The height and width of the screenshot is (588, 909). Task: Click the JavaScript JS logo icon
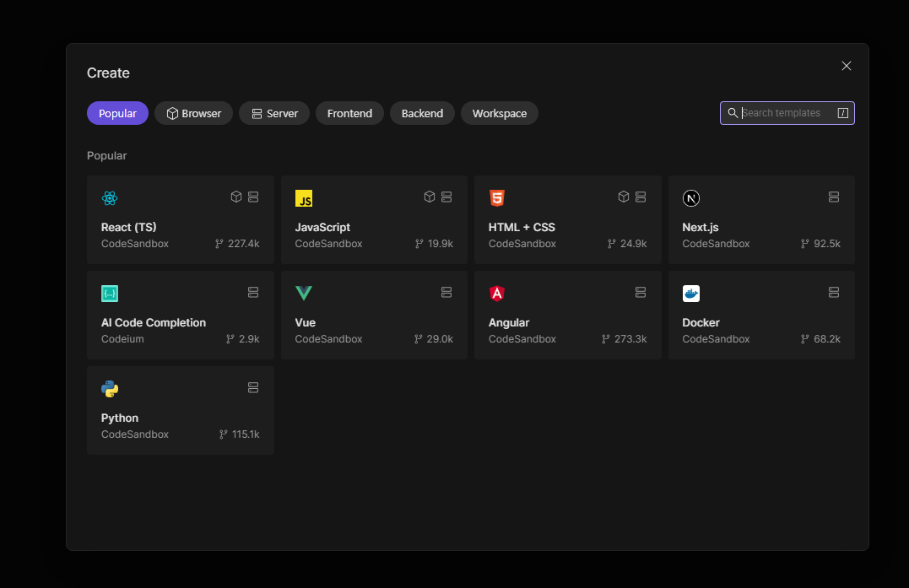coord(304,198)
